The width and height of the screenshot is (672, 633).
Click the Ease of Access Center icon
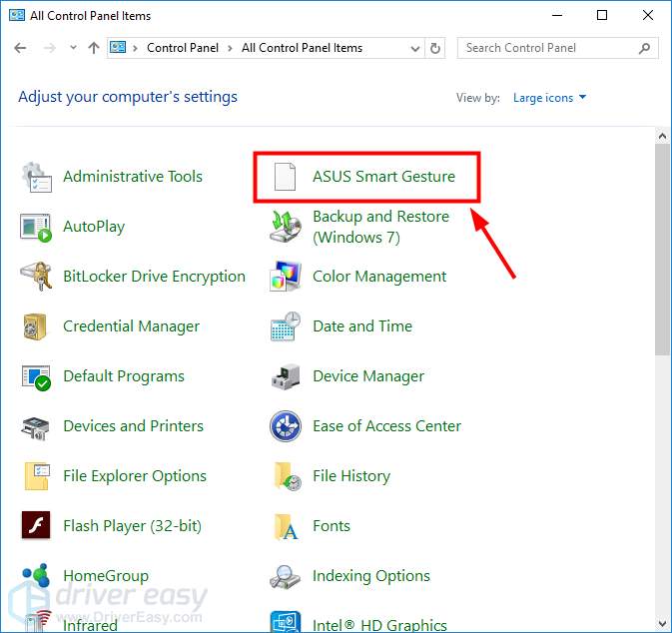(286, 426)
